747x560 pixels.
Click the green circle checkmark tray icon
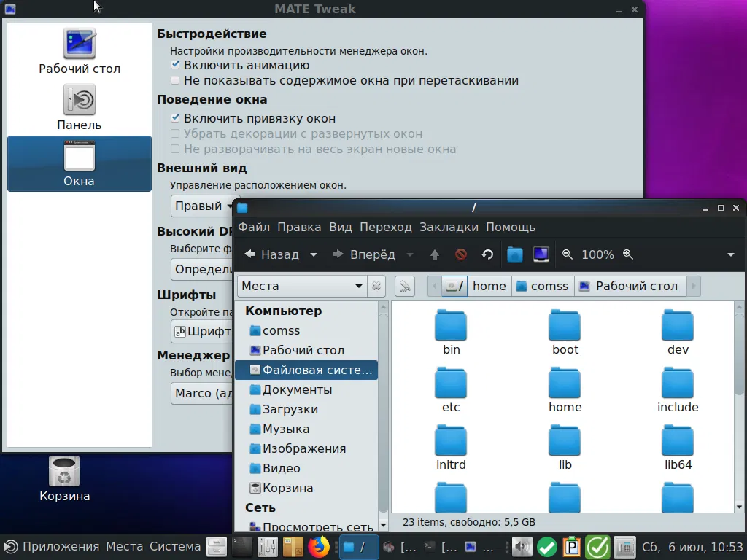(x=547, y=547)
